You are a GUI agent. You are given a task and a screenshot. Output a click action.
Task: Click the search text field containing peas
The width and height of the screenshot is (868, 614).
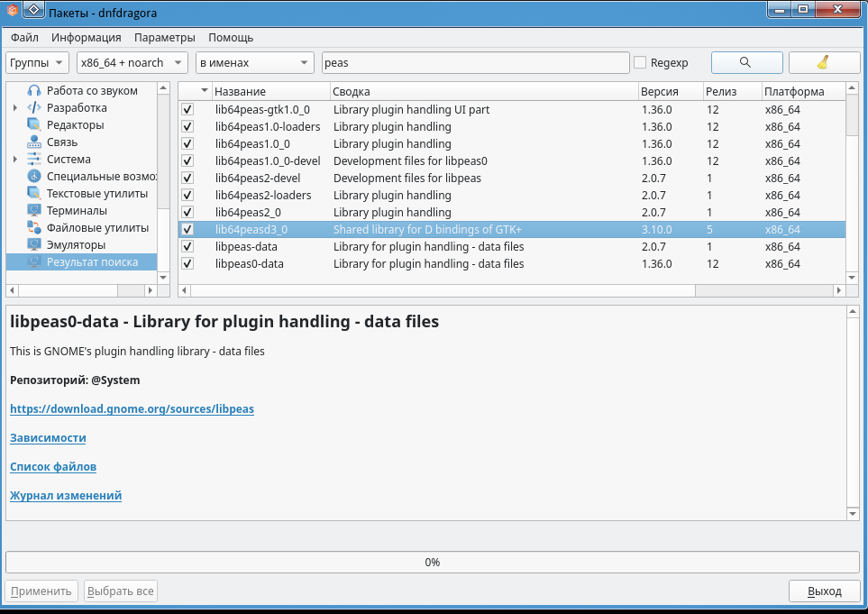coord(475,63)
